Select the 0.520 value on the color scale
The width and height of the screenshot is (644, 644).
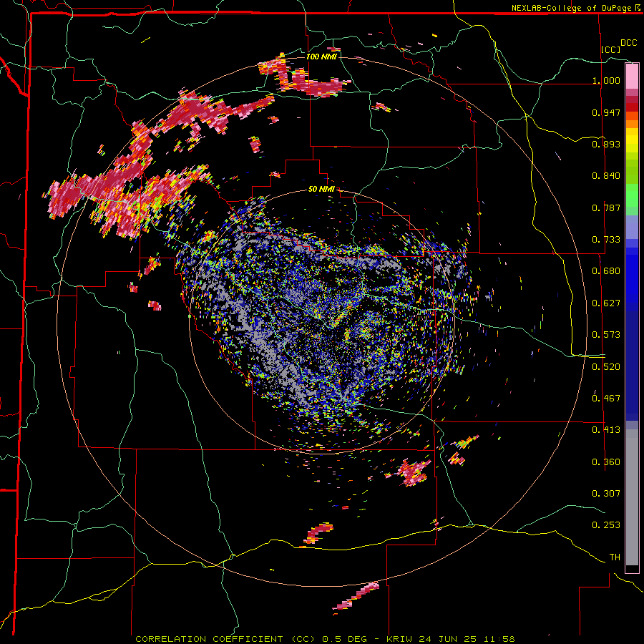606,367
